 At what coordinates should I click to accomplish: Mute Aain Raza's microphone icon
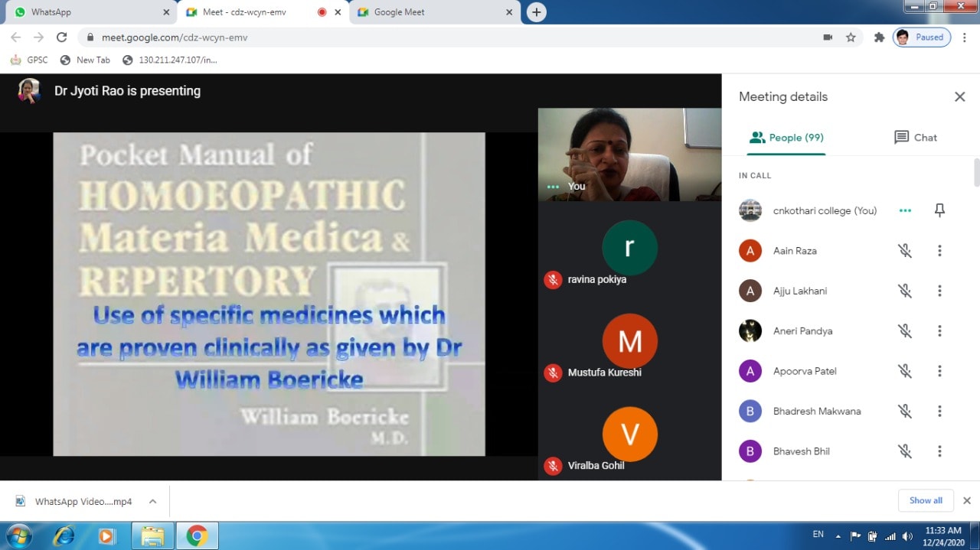[x=905, y=251]
